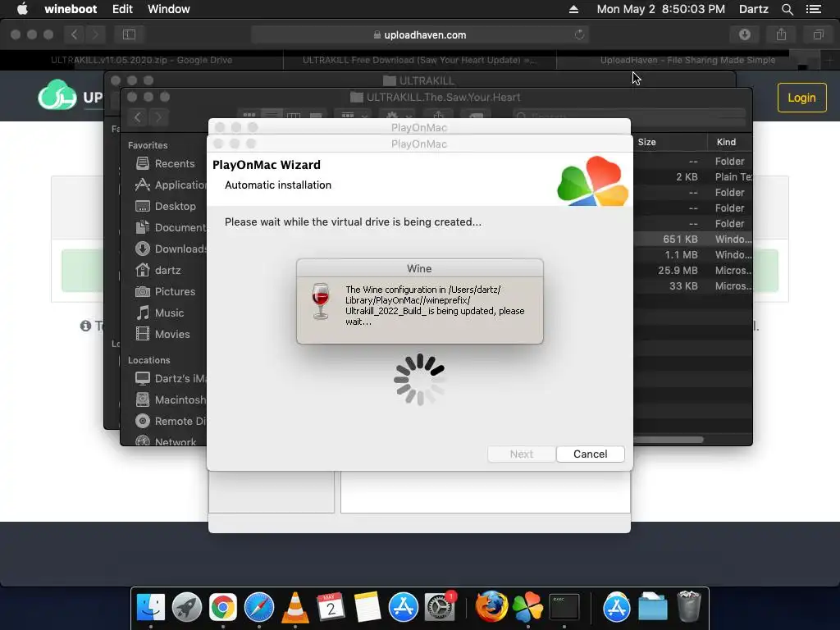Click the eject icon in menu bar
Image resolution: width=840 pixels, height=630 pixels.
(573, 9)
